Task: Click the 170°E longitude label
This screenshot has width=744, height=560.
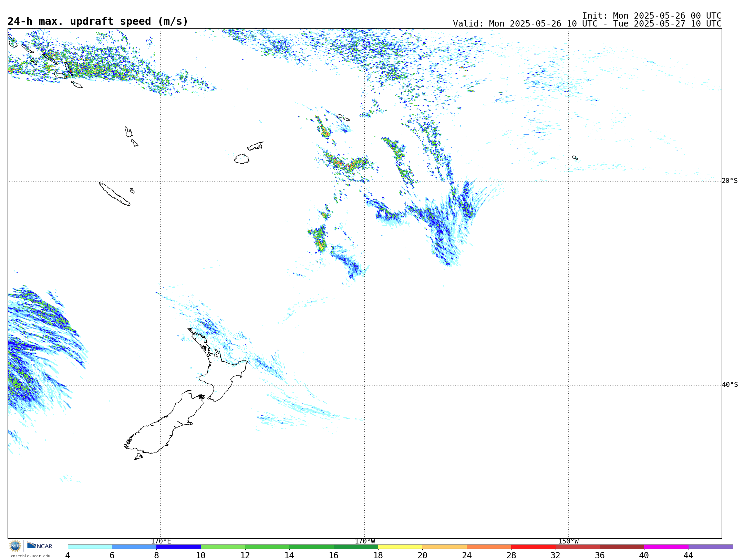Action: coord(161,541)
